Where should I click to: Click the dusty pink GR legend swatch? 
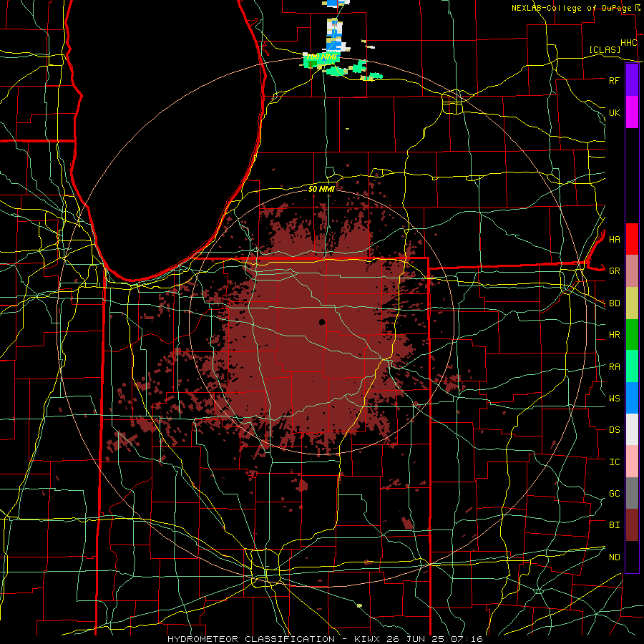(x=632, y=271)
